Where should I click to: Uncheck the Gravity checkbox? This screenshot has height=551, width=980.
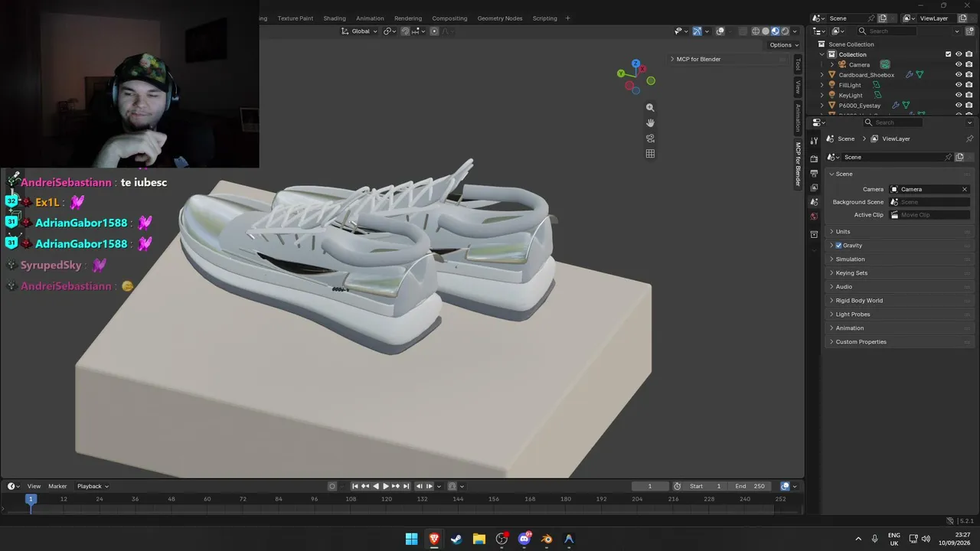[839, 246]
